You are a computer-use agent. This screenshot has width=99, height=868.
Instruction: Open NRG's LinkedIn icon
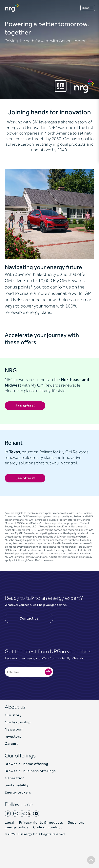[22, 813]
